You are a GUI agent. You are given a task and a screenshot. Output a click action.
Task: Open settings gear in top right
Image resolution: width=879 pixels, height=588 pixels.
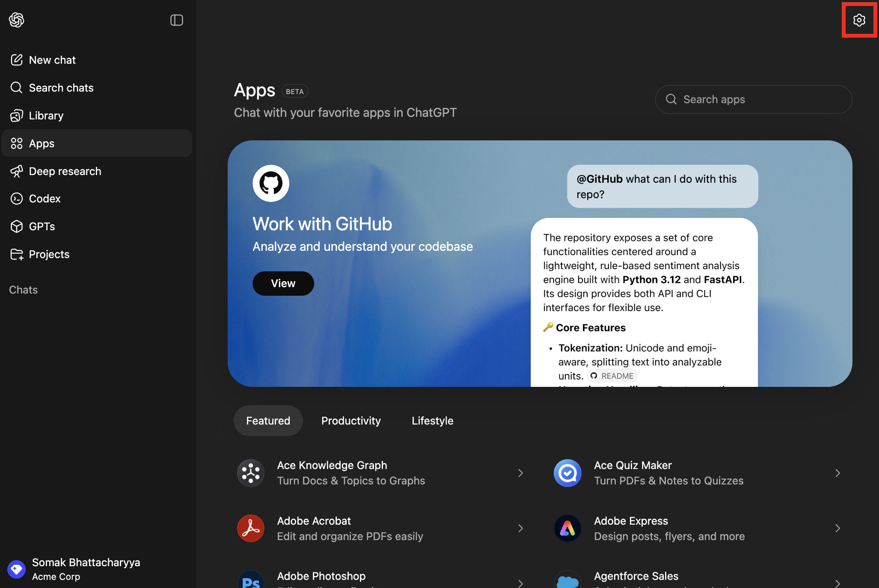859,20
